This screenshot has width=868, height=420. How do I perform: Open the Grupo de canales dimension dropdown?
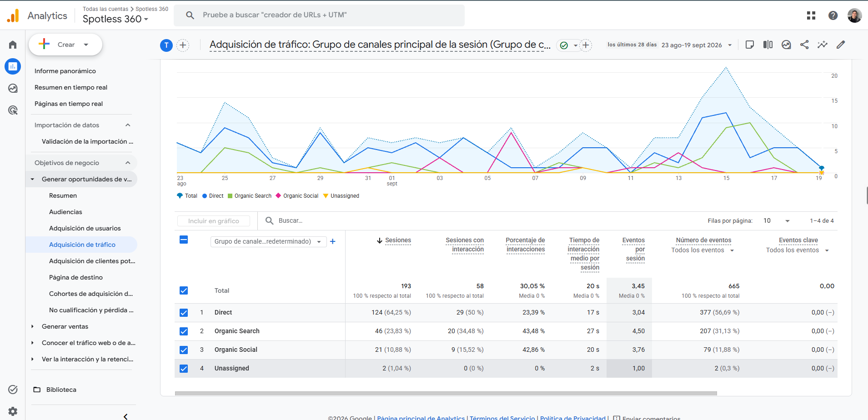click(268, 241)
